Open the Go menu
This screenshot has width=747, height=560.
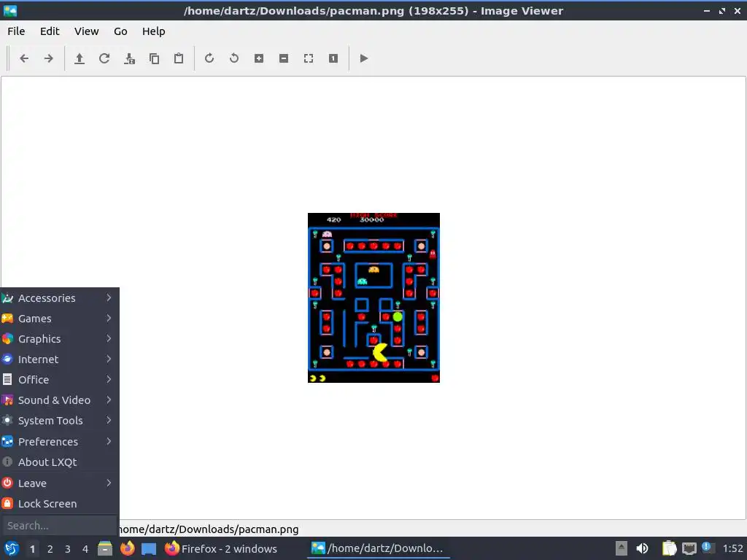120,31
